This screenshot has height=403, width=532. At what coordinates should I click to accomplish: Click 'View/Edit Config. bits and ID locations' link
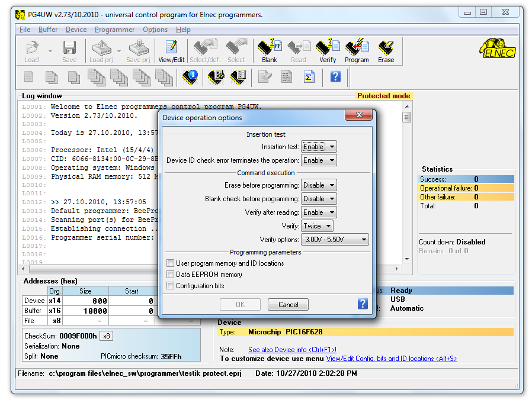click(x=392, y=358)
